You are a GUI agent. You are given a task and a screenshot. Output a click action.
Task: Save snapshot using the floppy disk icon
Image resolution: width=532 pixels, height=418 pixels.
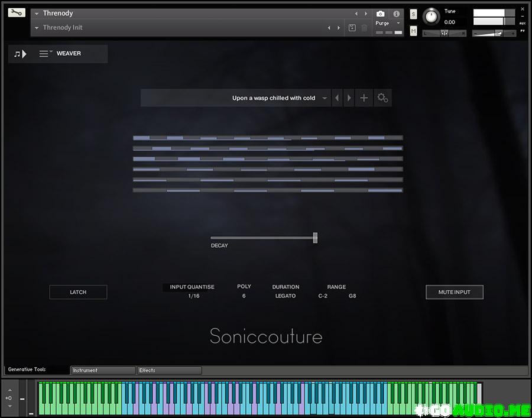[x=352, y=28]
